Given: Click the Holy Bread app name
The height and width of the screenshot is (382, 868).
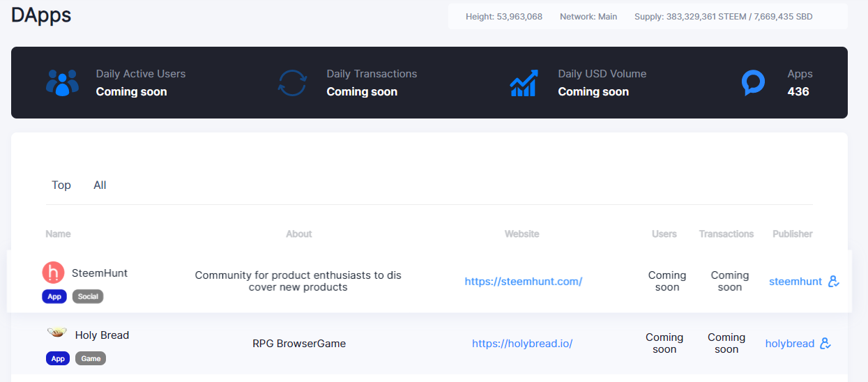Looking at the screenshot, I should (102, 335).
